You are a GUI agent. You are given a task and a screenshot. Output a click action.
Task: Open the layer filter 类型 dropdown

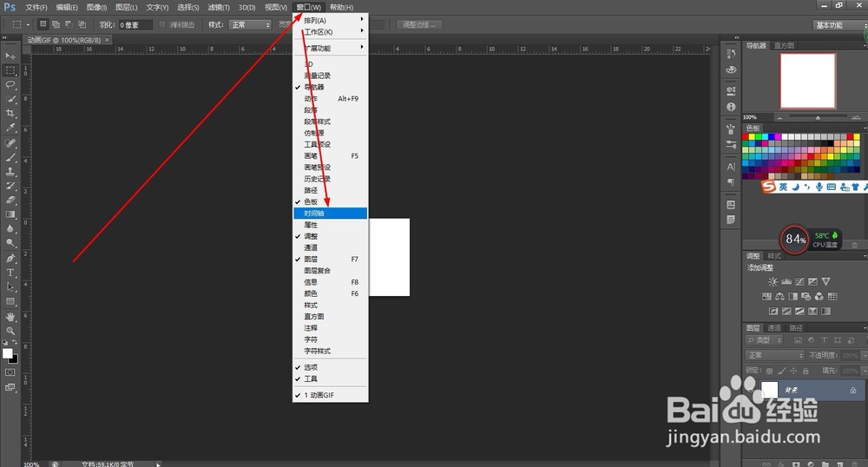click(x=765, y=339)
